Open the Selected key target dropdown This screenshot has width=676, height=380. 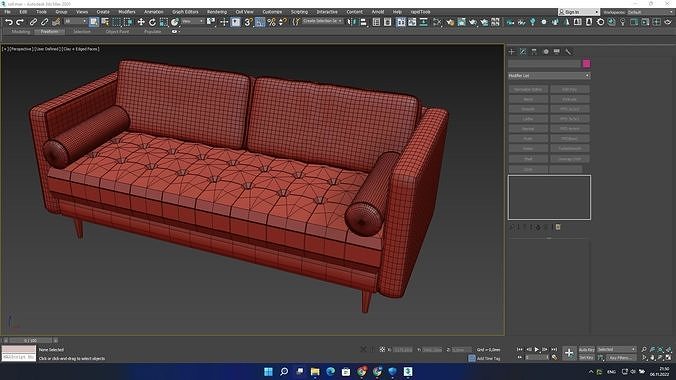point(617,349)
